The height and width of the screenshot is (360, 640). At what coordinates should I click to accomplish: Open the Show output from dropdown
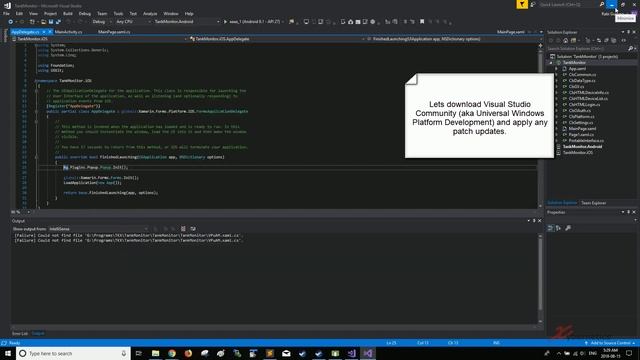[x=98, y=229]
